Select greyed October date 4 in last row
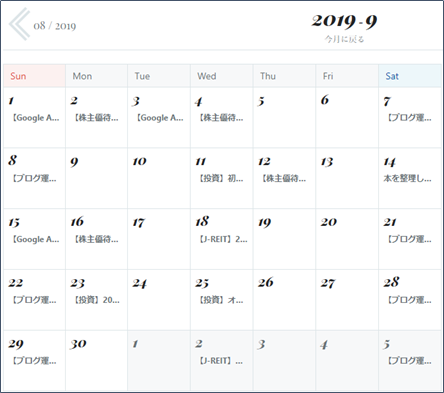This screenshot has width=444, height=393. [x=324, y=344]
